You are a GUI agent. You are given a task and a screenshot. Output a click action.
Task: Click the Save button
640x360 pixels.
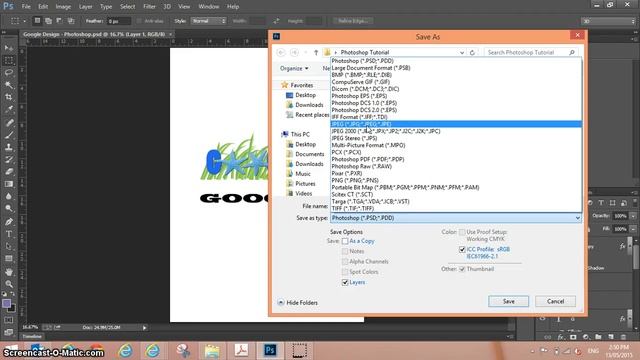pyautogui.click(x=509, y=301)
